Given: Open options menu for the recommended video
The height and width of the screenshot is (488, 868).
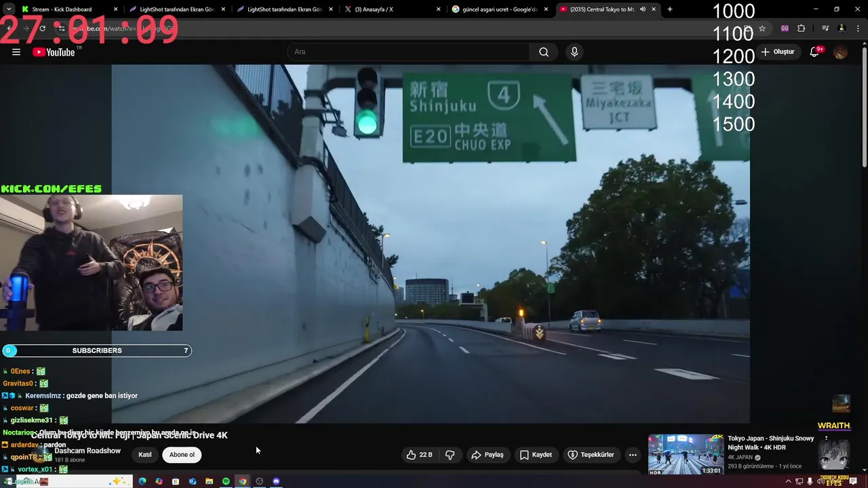Looking at the screenshot, I should click(826, 439).
